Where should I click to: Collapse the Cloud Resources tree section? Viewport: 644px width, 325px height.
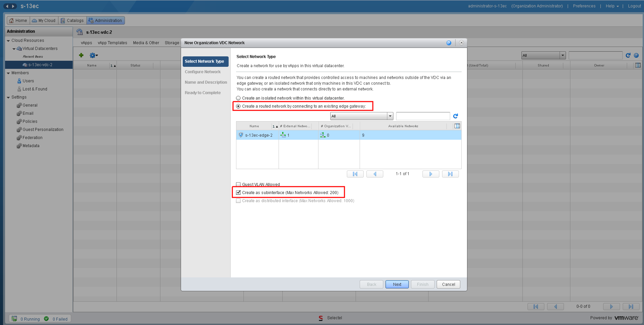(x=8, y=40)
